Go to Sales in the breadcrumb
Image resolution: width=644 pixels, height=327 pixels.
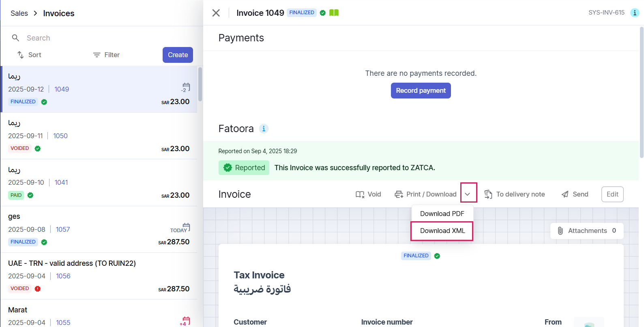(19, 13)
